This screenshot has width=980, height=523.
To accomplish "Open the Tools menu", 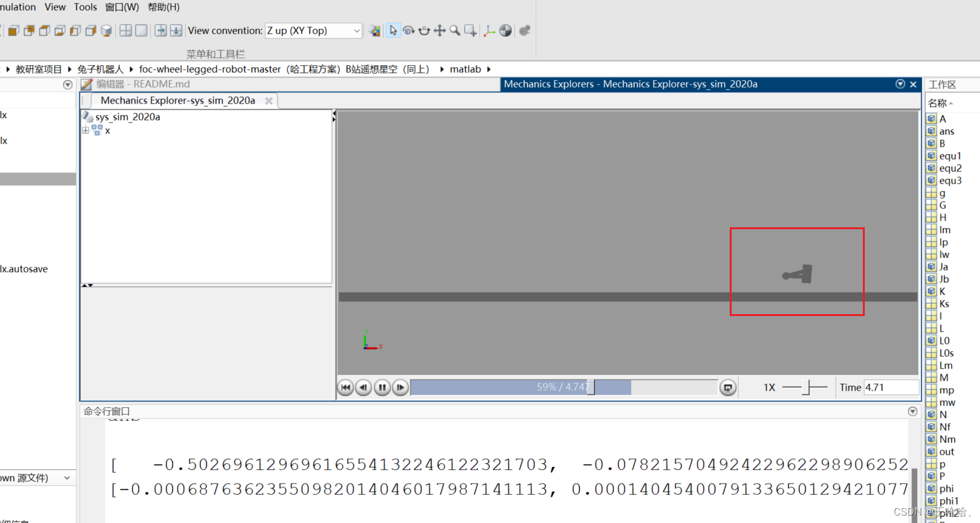I will click(86, 7).
